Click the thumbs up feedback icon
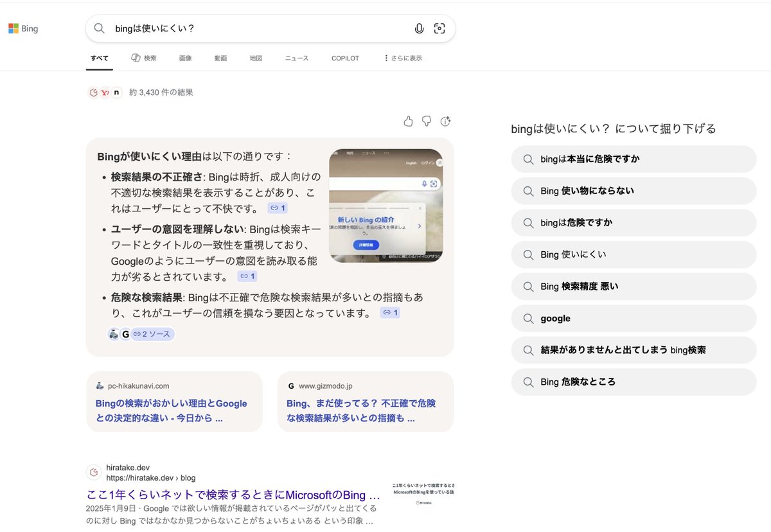The height and width of the screenshot is (532, 771). (x=408, y=121)
